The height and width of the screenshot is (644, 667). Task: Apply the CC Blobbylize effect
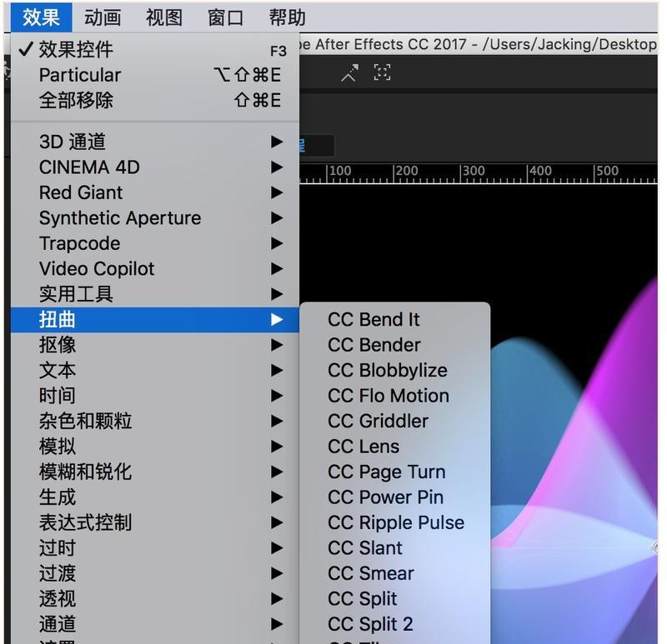[x=395, y=370]
